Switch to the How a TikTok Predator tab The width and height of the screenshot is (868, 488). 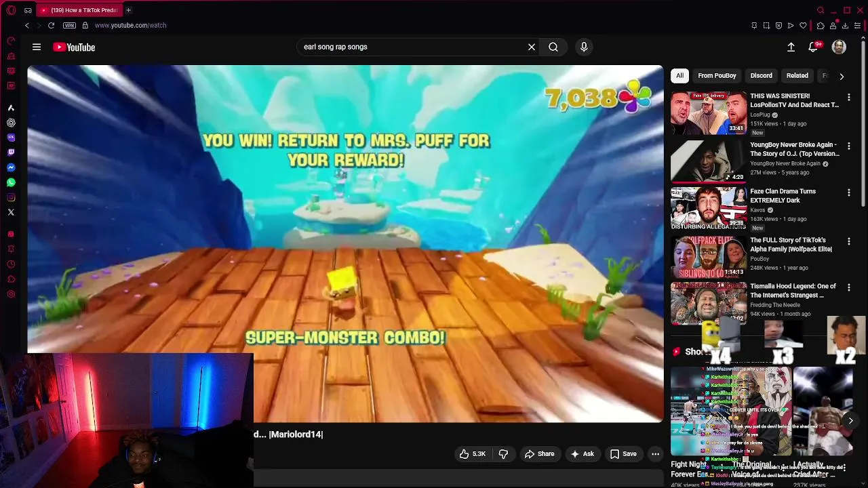click(x=79, y=10)
